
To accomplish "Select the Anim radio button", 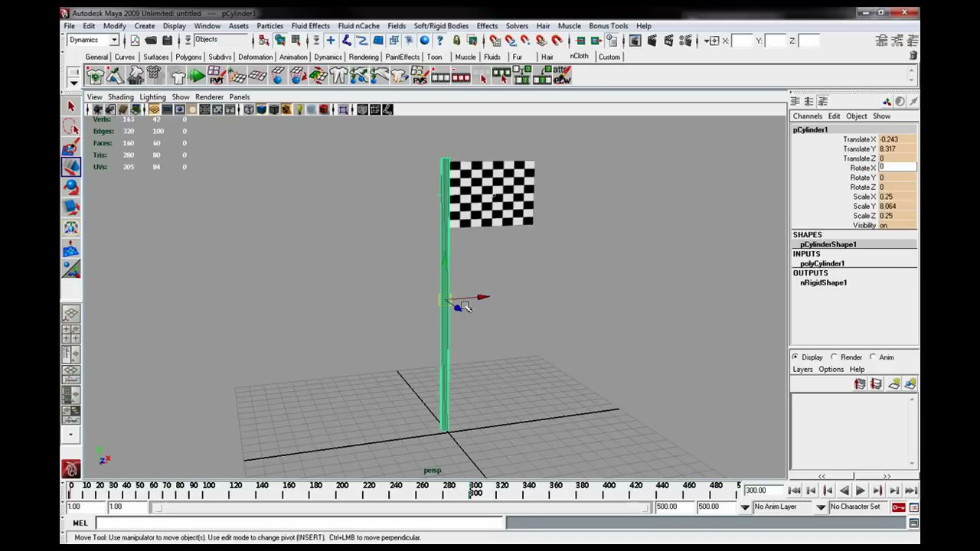I will (873, 357).
